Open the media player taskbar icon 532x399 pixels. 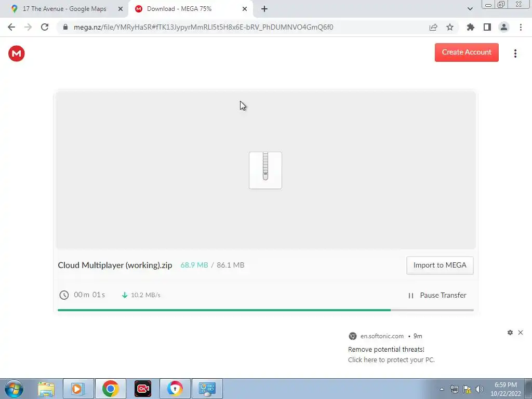[x=78, y=389]
